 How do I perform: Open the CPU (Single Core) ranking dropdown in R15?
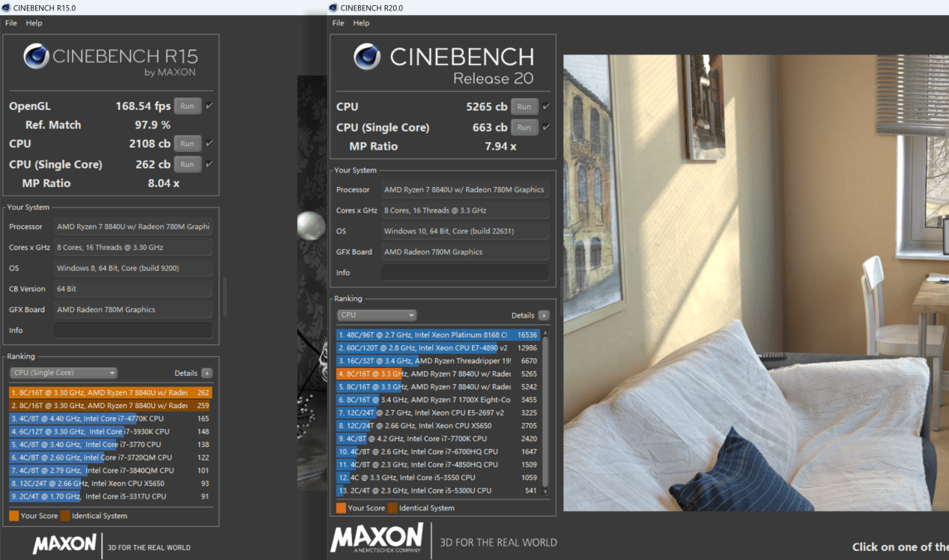click(64, 373)
